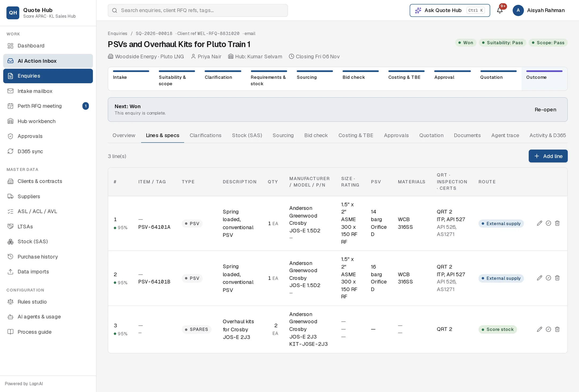Open Rules studio
579x392 pixels.
48,302
